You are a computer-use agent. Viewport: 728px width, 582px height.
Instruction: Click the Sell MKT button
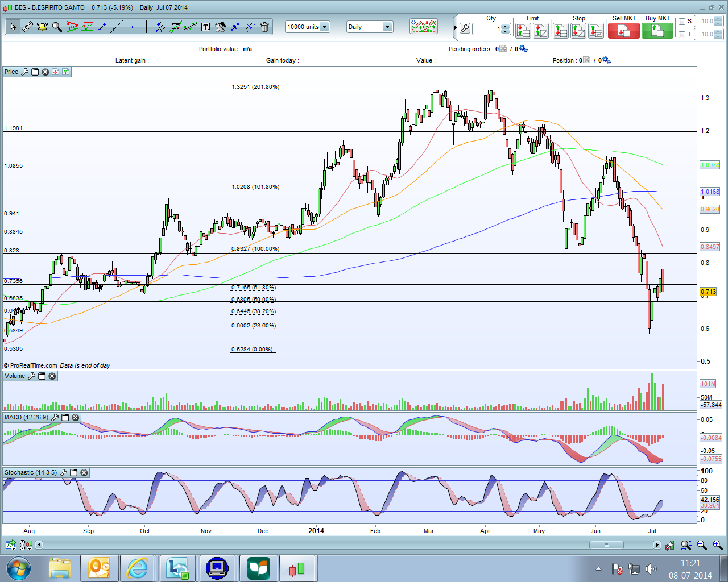623,31
